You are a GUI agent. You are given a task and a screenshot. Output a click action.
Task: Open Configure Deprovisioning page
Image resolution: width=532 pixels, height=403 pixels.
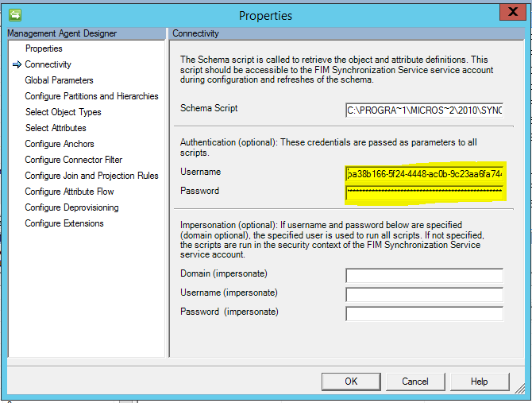pos(71,207)
